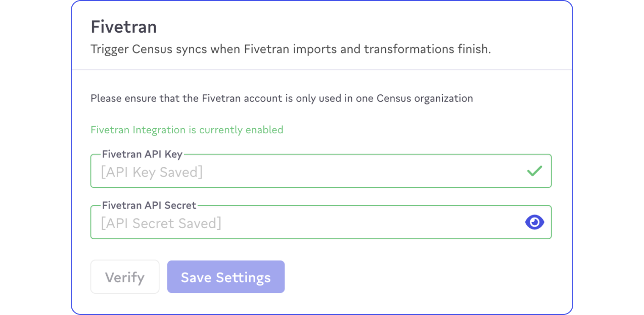
Task: Select the validated checkmark indicator icon
Action: [x=534, y=171]
